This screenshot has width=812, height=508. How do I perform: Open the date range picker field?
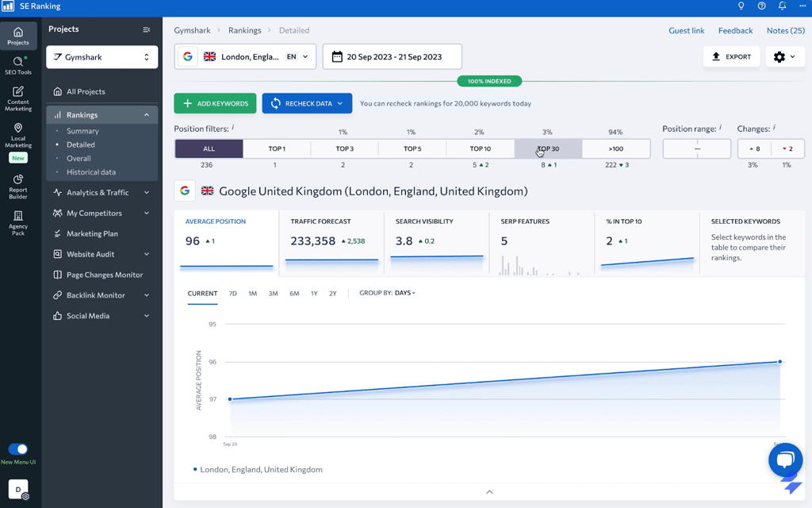392,56
